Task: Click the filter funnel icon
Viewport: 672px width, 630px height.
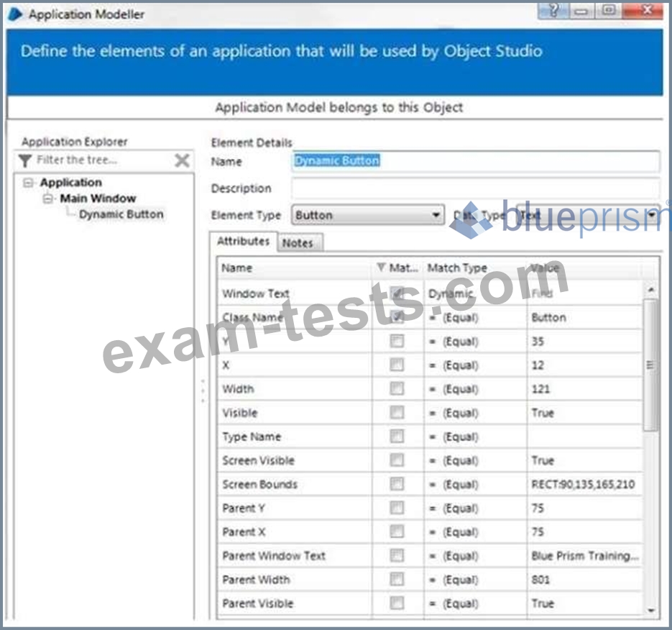Action: point(25,161)
